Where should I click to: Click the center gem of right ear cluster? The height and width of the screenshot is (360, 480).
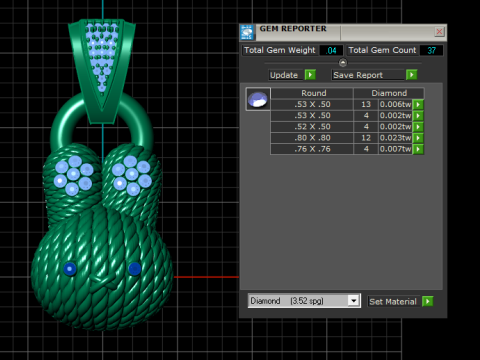(132, 174)
